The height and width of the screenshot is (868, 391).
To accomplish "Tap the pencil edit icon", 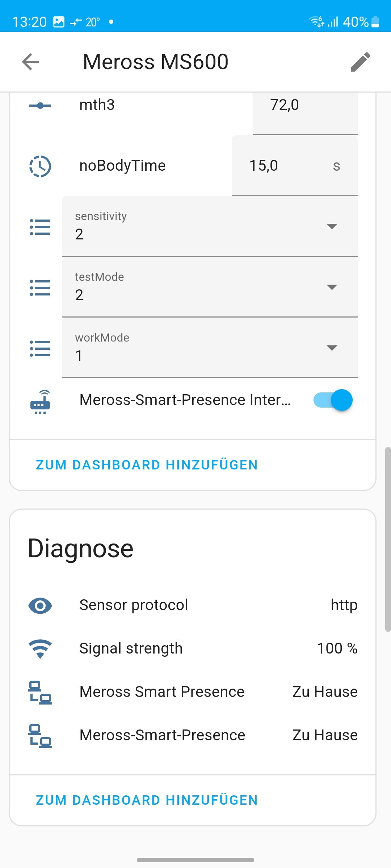I will coord(360,62).
